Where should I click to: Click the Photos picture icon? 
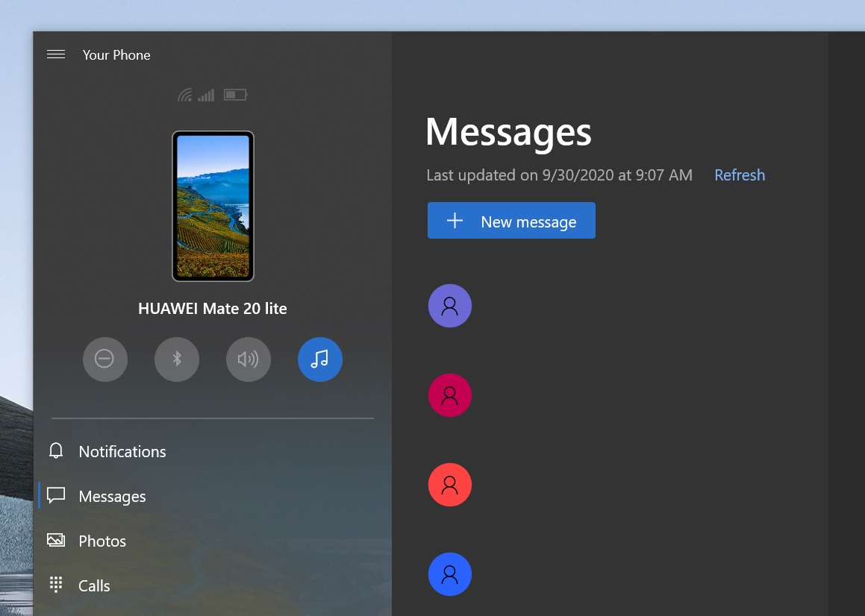[x=56, y=540]
